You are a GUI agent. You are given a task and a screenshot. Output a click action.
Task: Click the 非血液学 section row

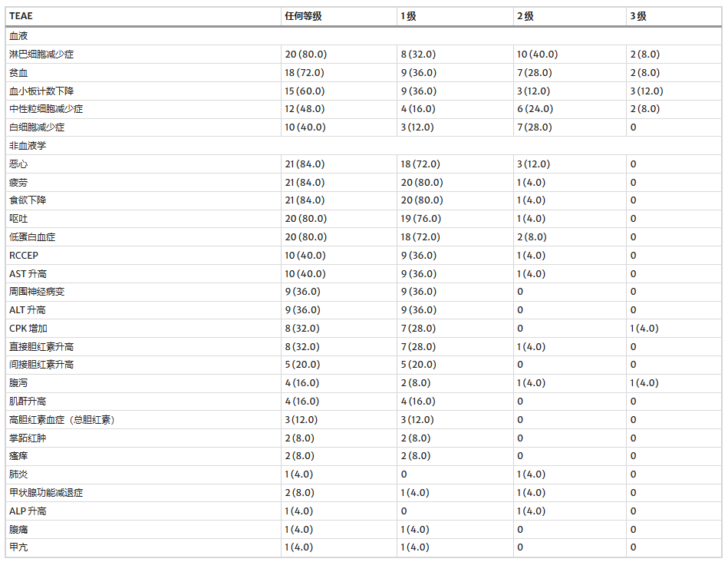pos(27,145)
